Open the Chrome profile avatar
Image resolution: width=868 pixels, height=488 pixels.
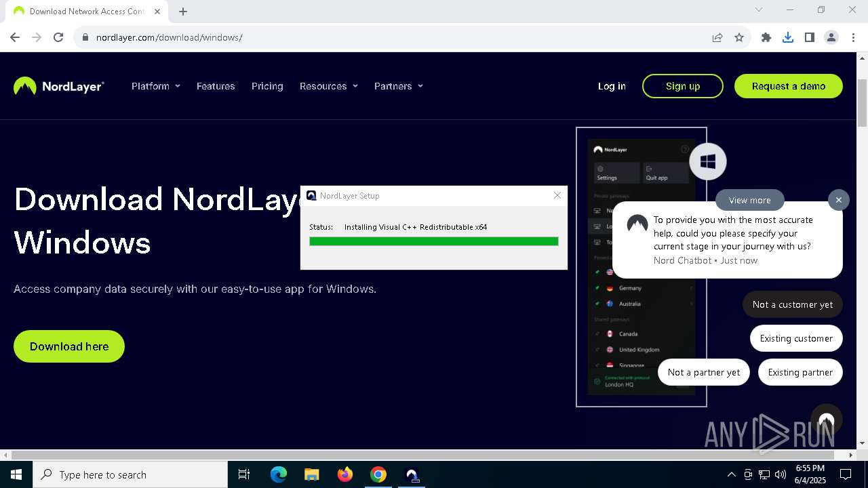pos(831,37)
